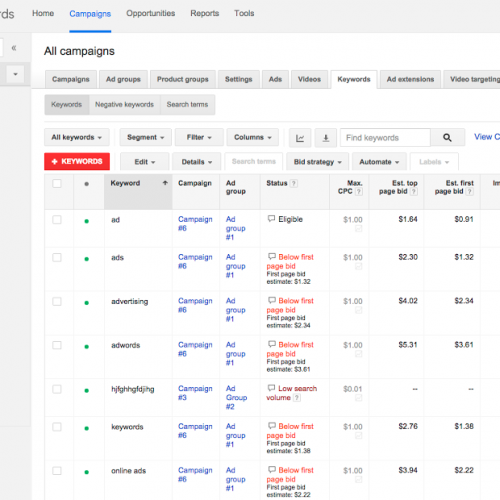Open the Negative keywords sub-tab
The width and height of the screenshot is (500, 500).
pyautogui.click(x=124, y=105)
